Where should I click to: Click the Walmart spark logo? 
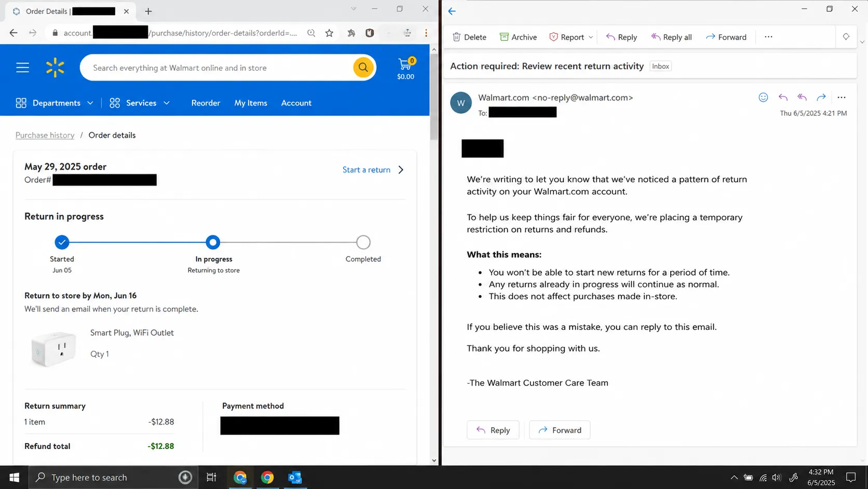55,68
